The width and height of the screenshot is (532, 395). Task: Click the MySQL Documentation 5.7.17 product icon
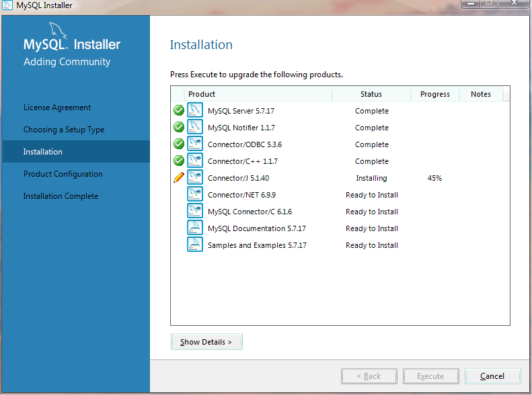(195, 228)
